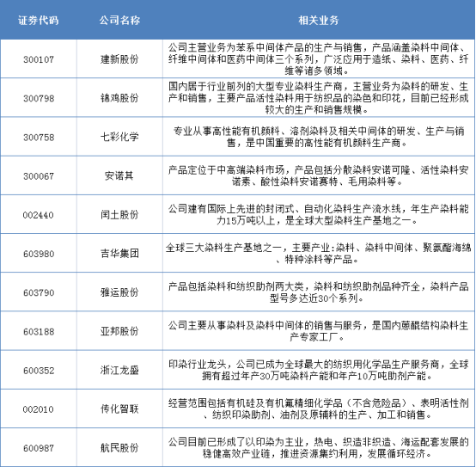476x467 pixels.
Task: Select stock code 300067
Action: click(x=39, y=176)
